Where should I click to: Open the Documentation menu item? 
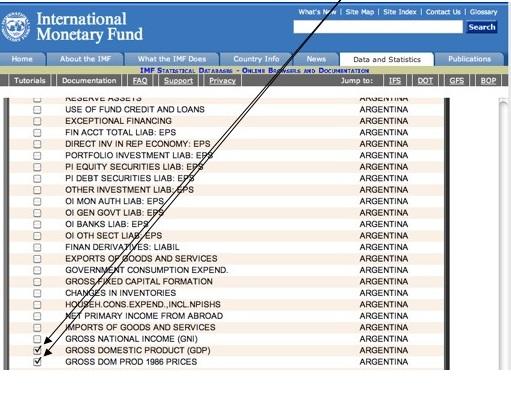pyautogui.click(x=89, y=81)
